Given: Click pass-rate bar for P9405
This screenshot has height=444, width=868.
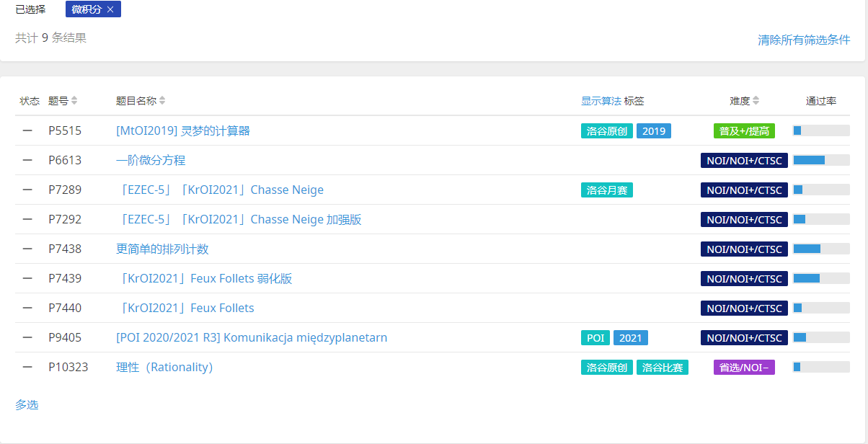Looking at the screenshot, I should [x=821, y=337].
